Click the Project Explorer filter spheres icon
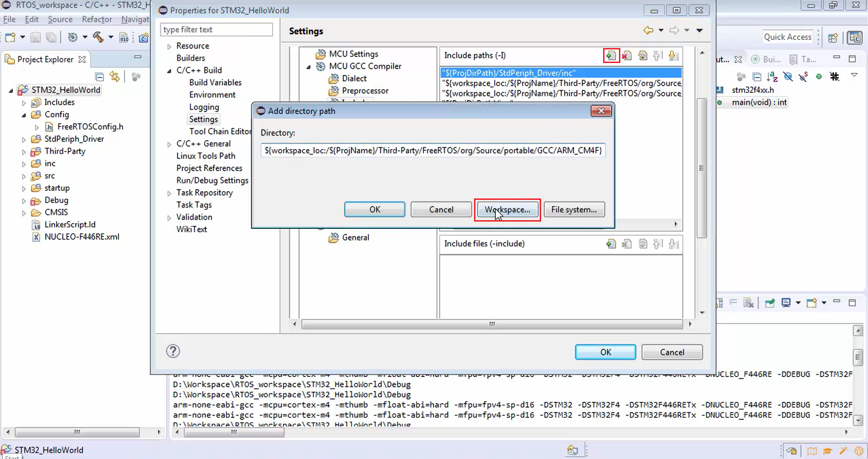The width and height of the screenshot is (868, 459). (136, 77)
